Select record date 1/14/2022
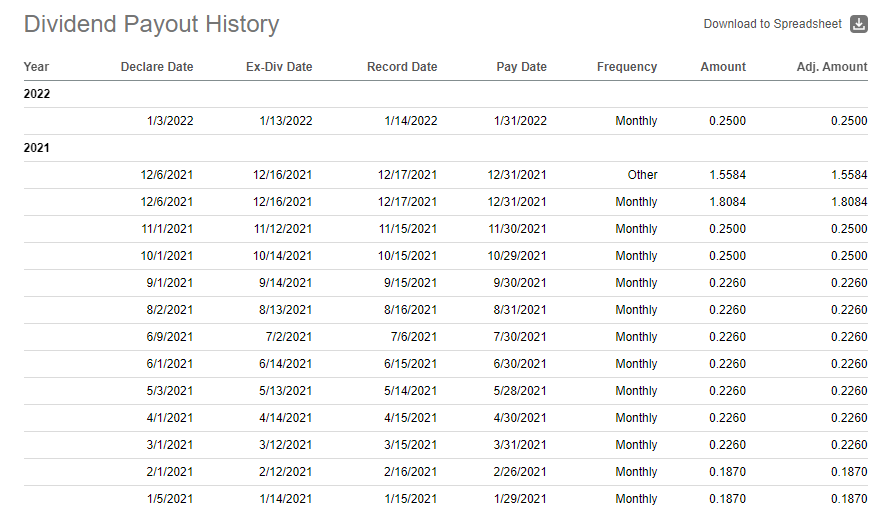The image size is (885, 510). pyautogui.click(x=411, y=121)
